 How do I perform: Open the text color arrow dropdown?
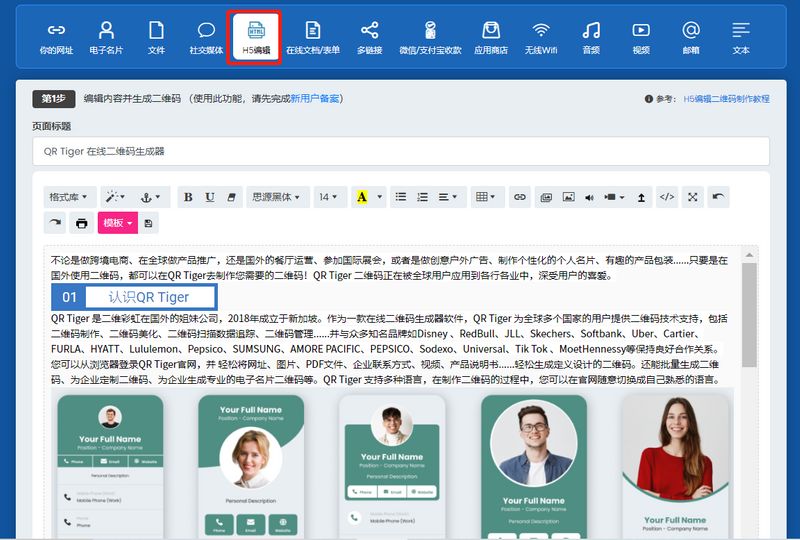click(379, 197)
